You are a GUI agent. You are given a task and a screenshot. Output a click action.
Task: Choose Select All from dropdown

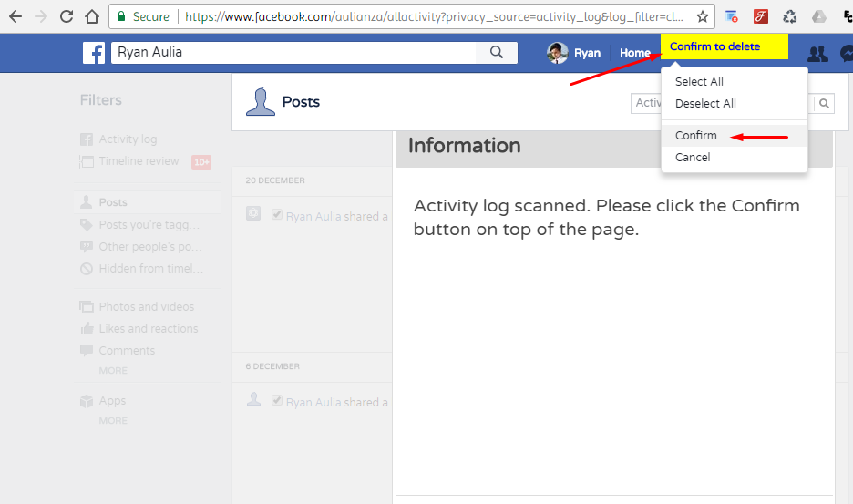699,82
